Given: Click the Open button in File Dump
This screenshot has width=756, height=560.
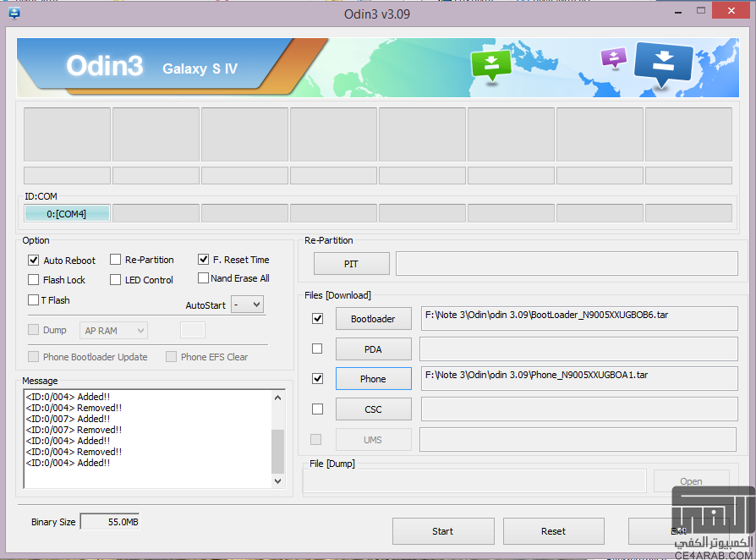Looking at the screenshot, I should 692,480.
